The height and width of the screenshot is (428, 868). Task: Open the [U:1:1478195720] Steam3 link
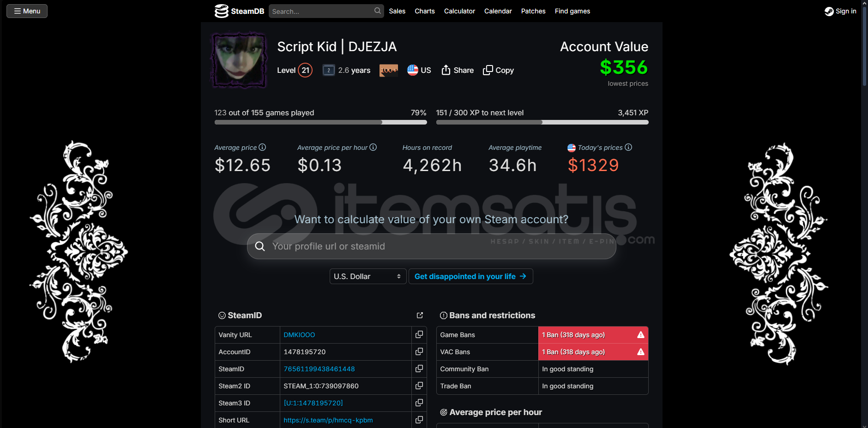pyautogui.click(x=313, y=403)
